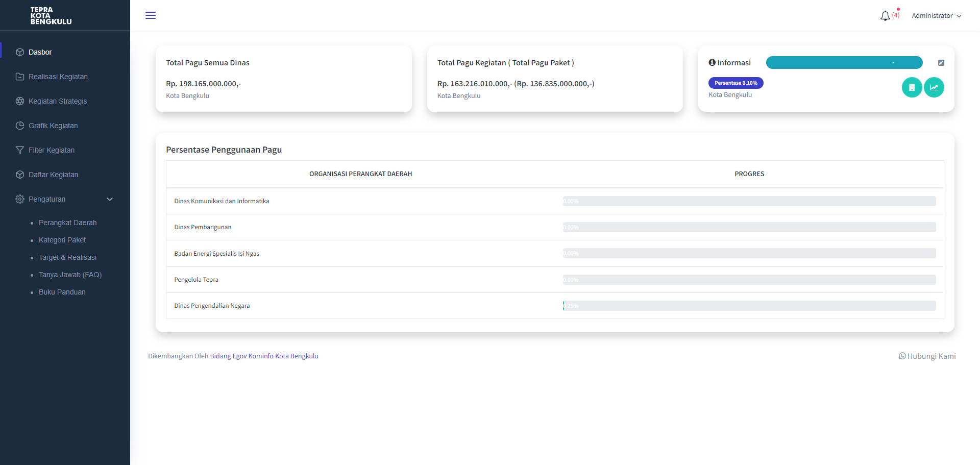Click the Pengelola Tepra row name
Screen dimensions: 980x465
[x=196, y=280]
